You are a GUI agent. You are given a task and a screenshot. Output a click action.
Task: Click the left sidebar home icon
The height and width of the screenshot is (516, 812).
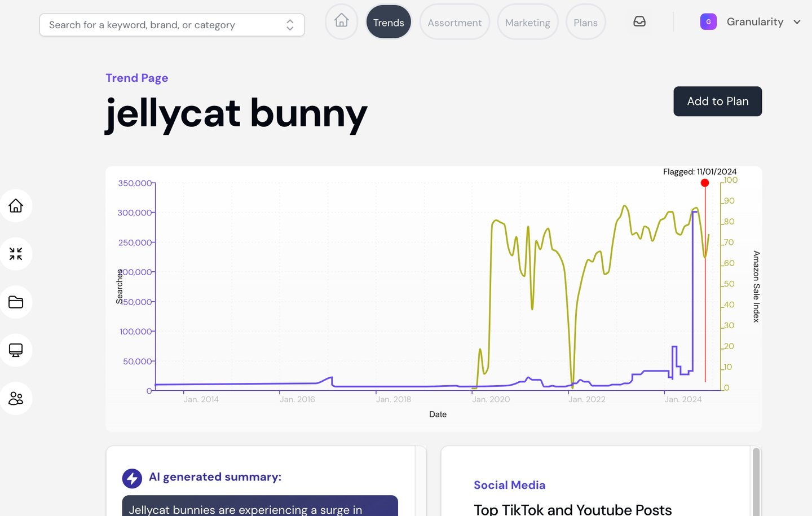point(16,205)
